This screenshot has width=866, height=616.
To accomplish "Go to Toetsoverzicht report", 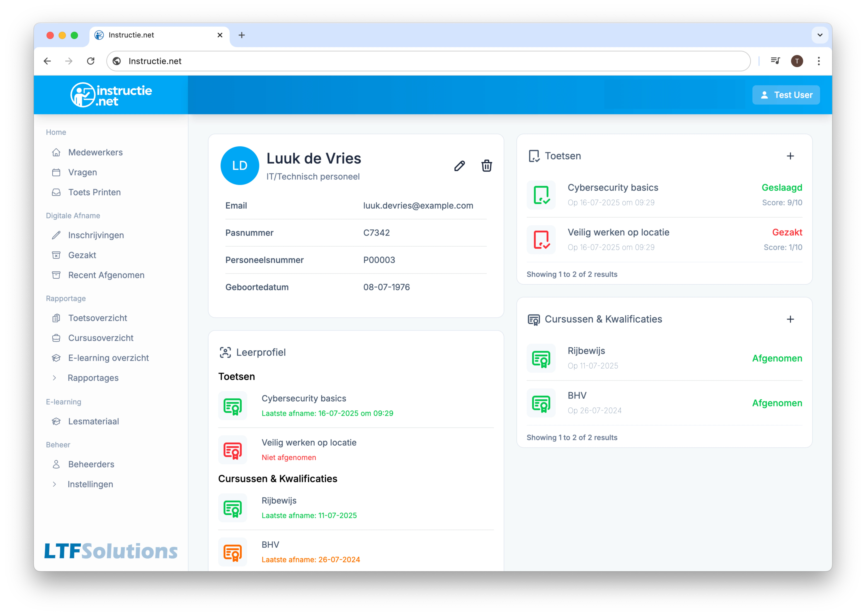I will [x=97, y=318].
